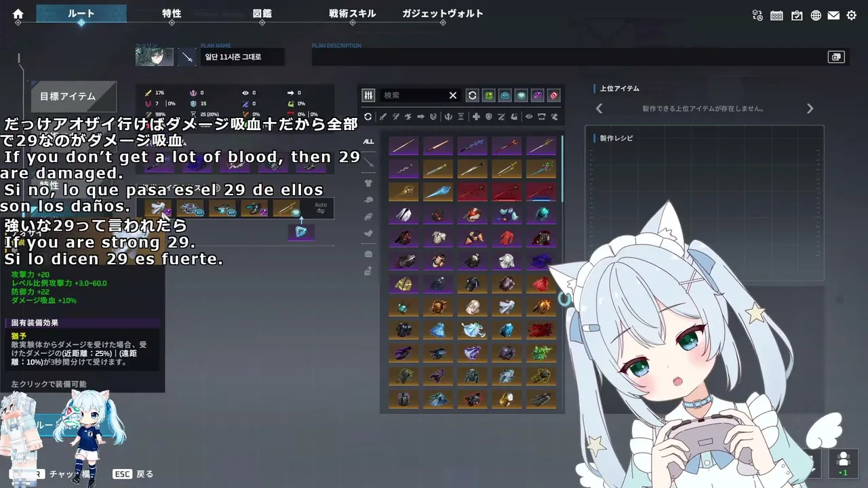Switch to the 戦術スキル tab
Image resolution: width=868 pixels, height=488 pixels.
click(352, 14)
